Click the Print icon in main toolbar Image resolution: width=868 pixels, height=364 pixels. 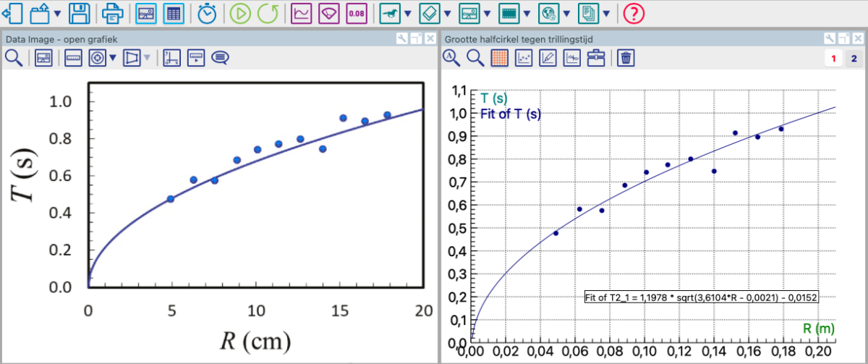(113, 13)
